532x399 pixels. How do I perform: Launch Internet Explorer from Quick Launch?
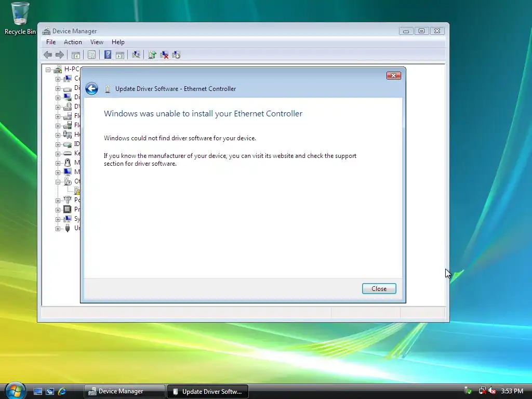click(62, 391)
